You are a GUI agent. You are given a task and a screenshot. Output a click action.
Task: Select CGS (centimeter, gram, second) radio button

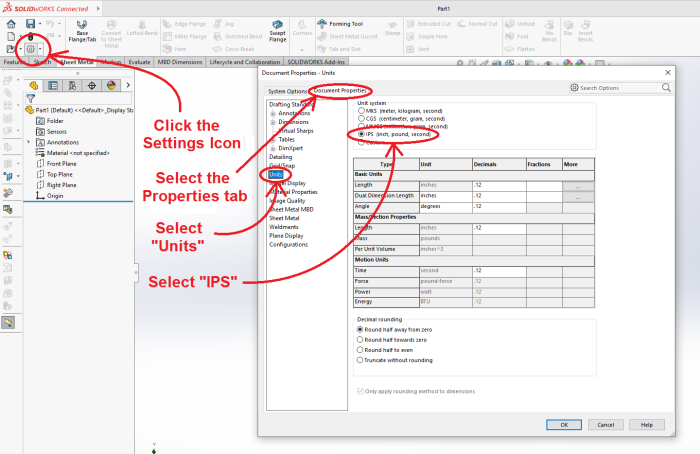click(361, 120)
